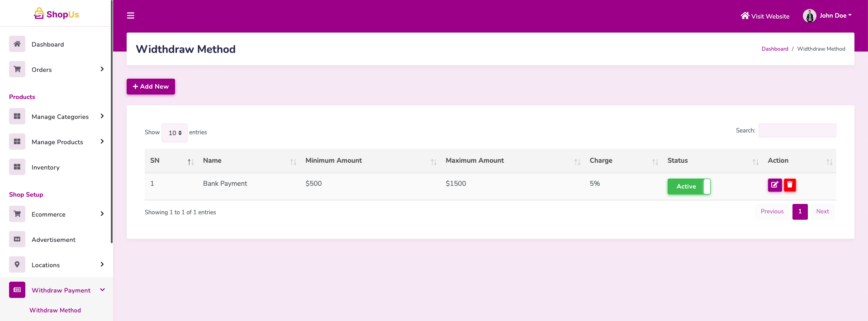Screen dimensions: 868x321
Task: Click the Advertisement icon in sidebar
Action: [17, 239]
